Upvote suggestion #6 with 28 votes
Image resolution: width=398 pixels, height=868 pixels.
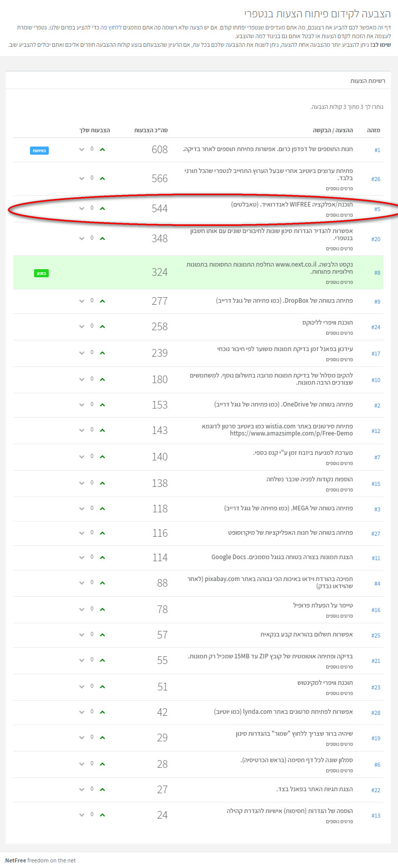(102, 764)
